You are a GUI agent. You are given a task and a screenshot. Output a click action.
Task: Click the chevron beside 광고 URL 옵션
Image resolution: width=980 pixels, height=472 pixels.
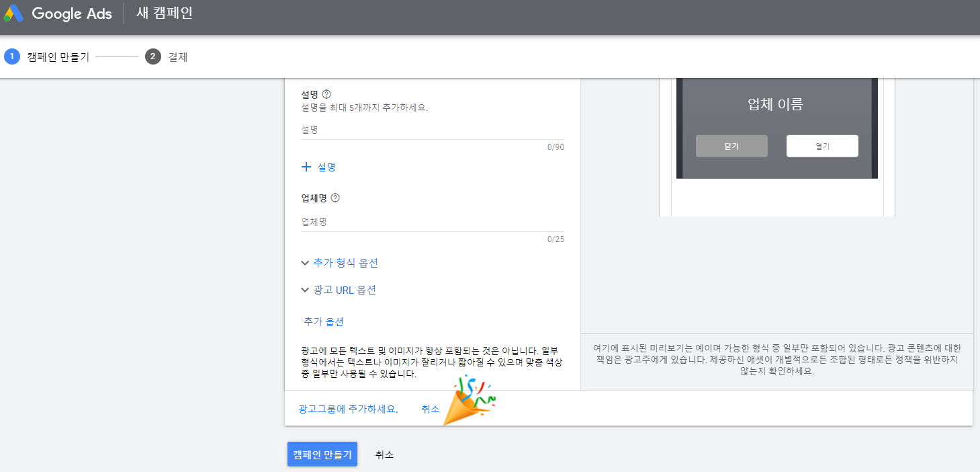305,290
